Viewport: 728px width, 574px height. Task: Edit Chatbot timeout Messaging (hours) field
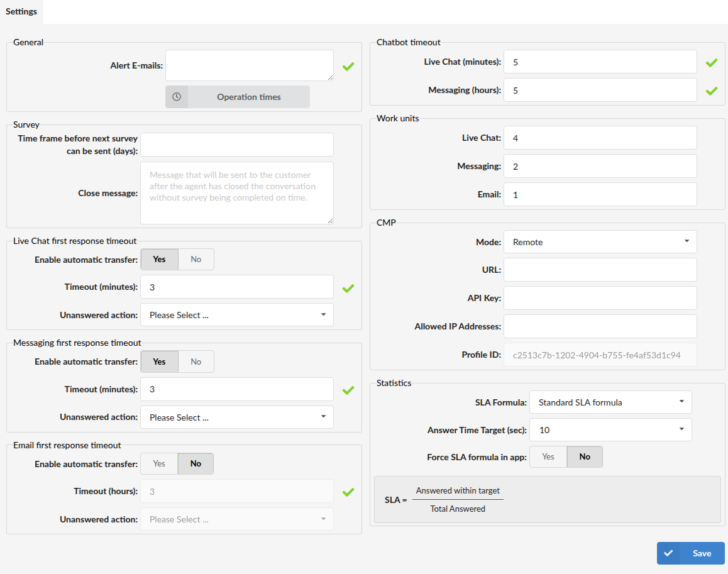(x=600, y=90)
